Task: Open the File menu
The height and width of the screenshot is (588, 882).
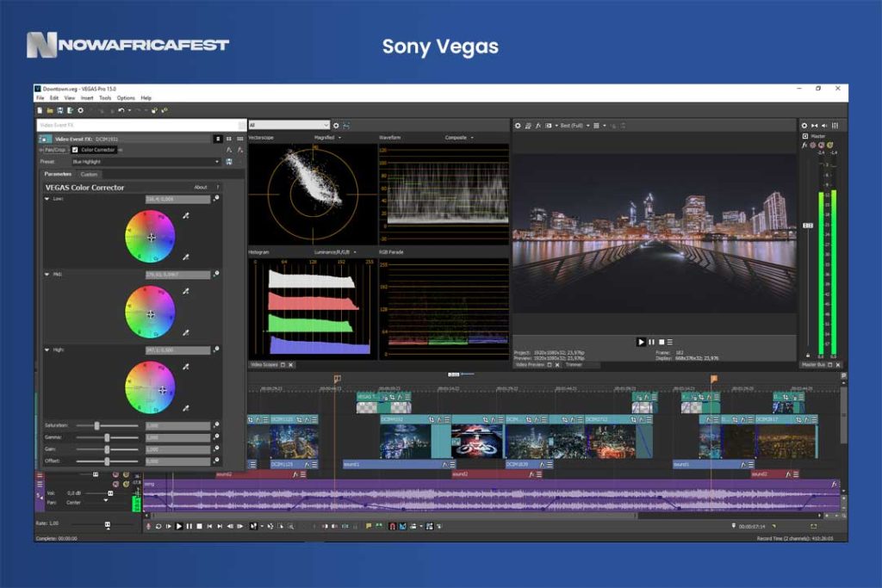Action: (x=40, y=98)
